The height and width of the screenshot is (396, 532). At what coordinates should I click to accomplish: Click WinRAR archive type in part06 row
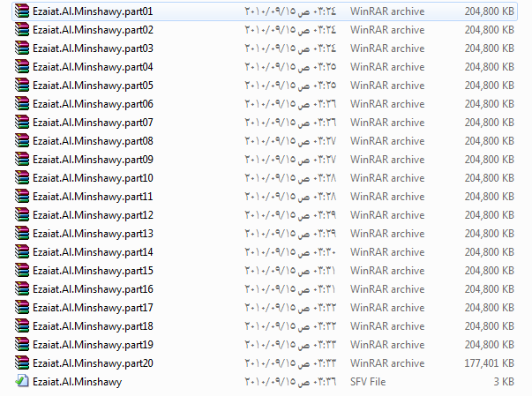[x=387, y=104]
